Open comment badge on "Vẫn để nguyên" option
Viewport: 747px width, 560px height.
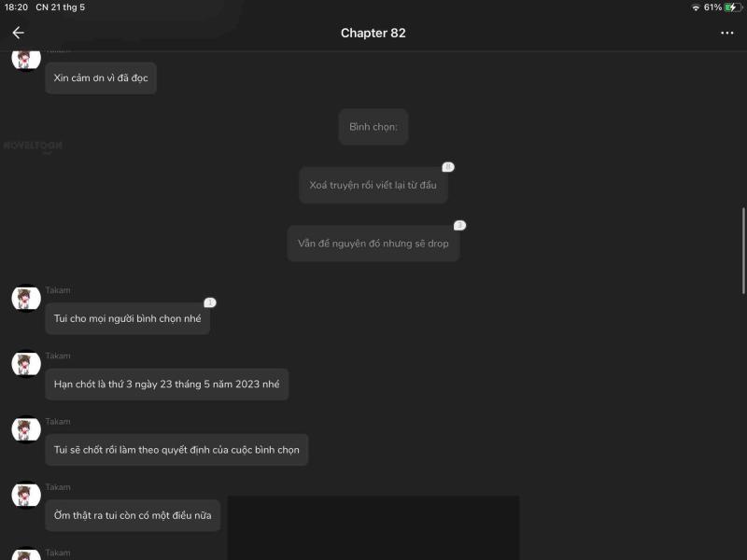[459, 225]
